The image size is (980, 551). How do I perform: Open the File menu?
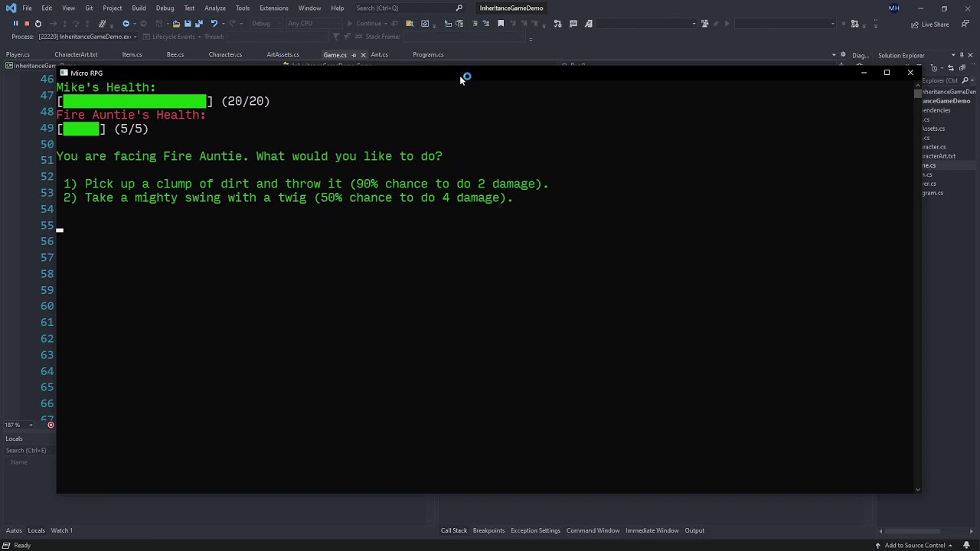pyautogui.click(x=27, y=8)
